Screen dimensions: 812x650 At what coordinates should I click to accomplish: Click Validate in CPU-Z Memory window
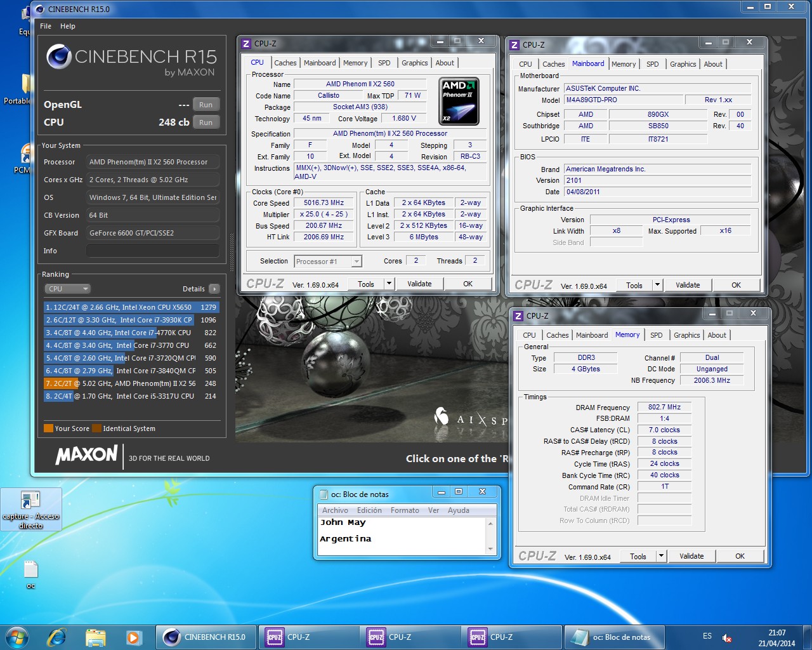coord(691,556)
